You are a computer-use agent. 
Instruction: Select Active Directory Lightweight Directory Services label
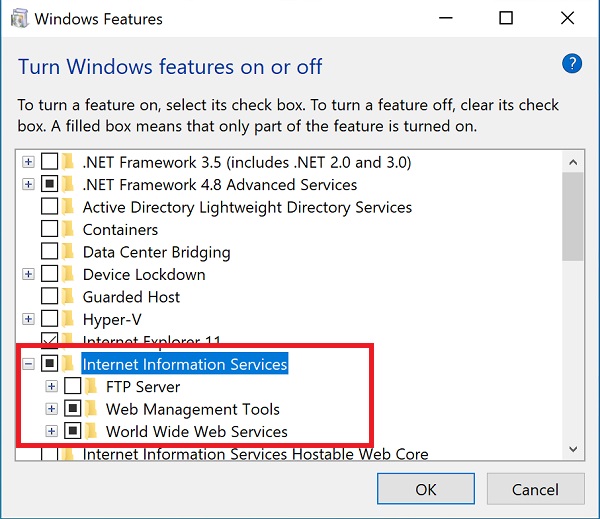(x=247, y=207)
